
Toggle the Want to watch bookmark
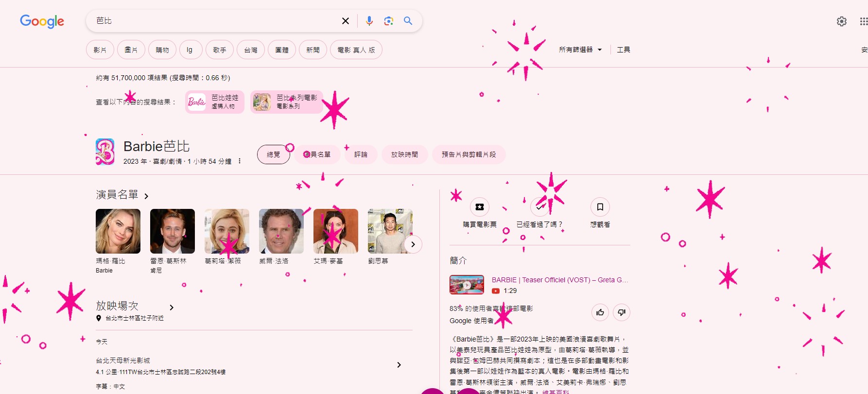pyautogui.click(x=600, y=207)
